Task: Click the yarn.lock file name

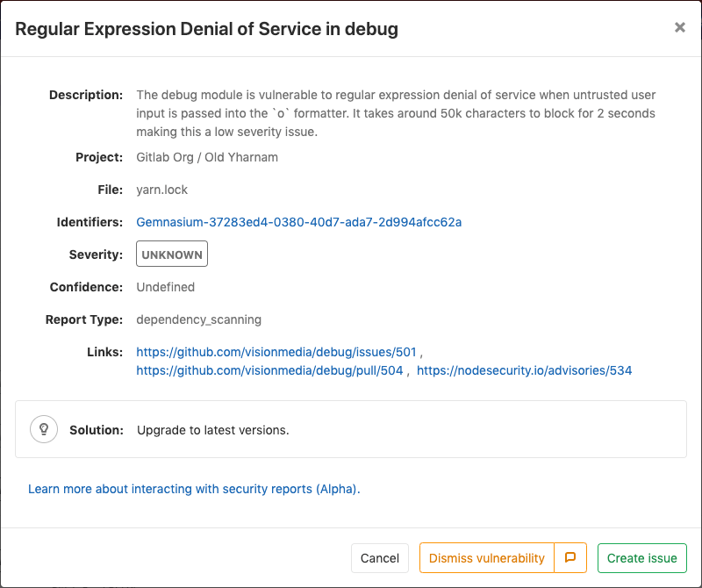Action: click(x=162, y=190)
